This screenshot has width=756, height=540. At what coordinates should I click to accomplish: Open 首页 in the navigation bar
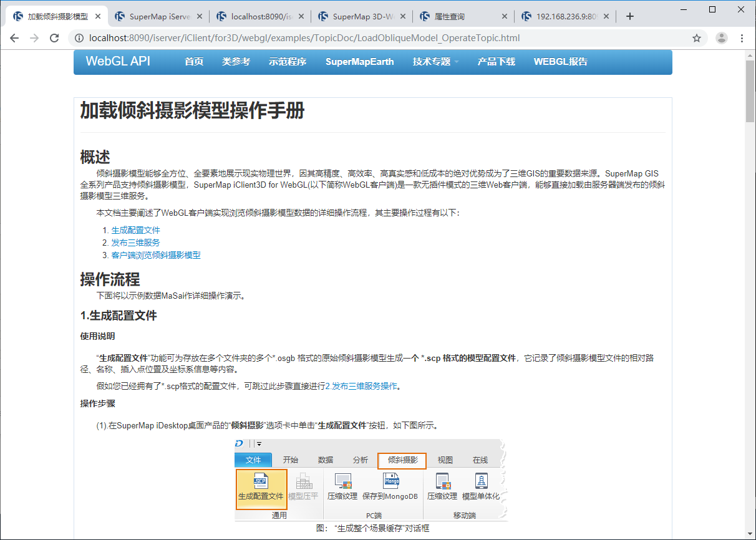point(194,62)
